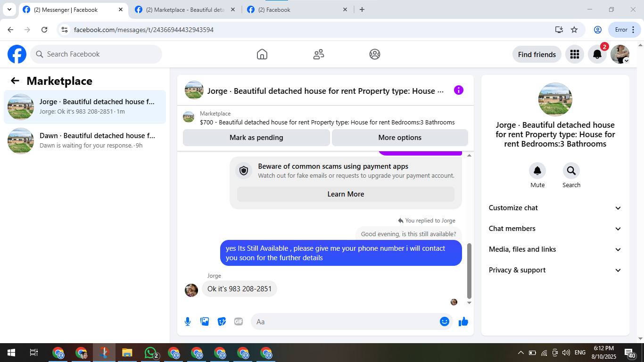The height and width of the screenshot is (362, 644).
Task: Click chat scrollbar down arrow
Action: [x=469, y=303]
